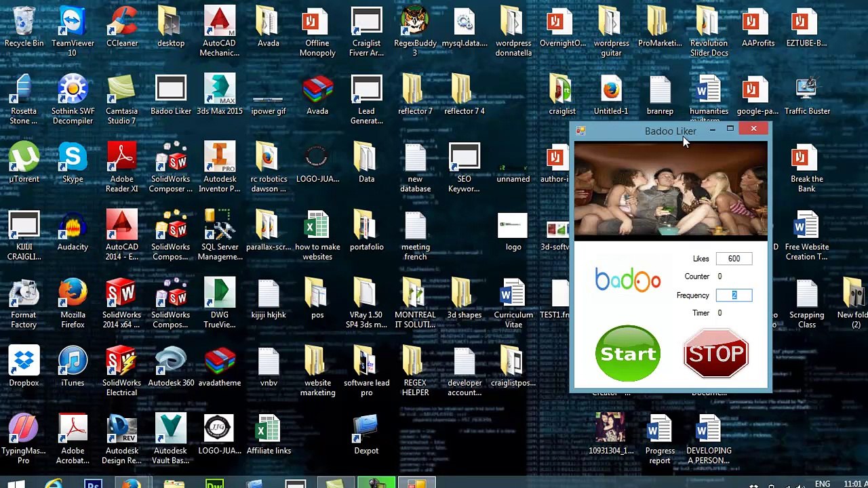Select the Progress report Word document
The width and height of the screenshot is (868, 488).
pyautogui.click(x=660, y=439)
